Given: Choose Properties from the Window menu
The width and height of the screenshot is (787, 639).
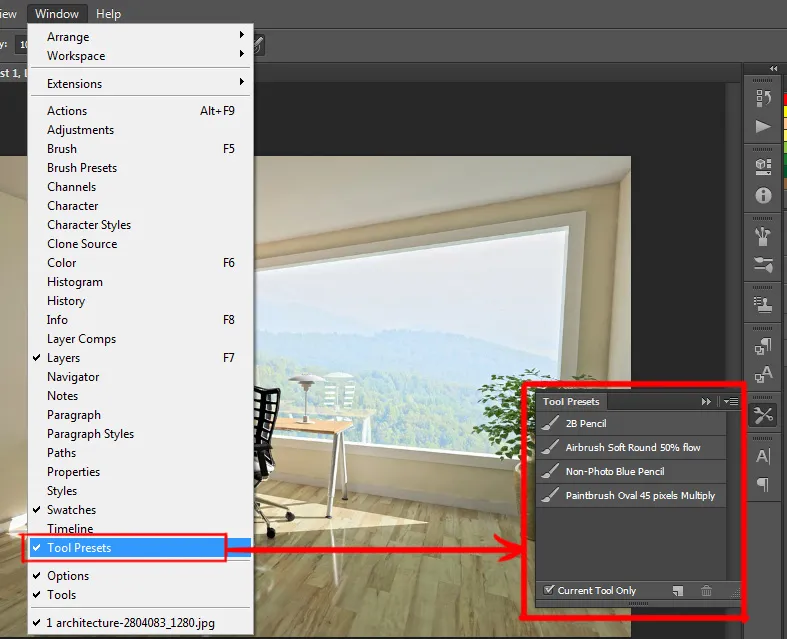Looking at the screenshot, I should tap(141, 472).
